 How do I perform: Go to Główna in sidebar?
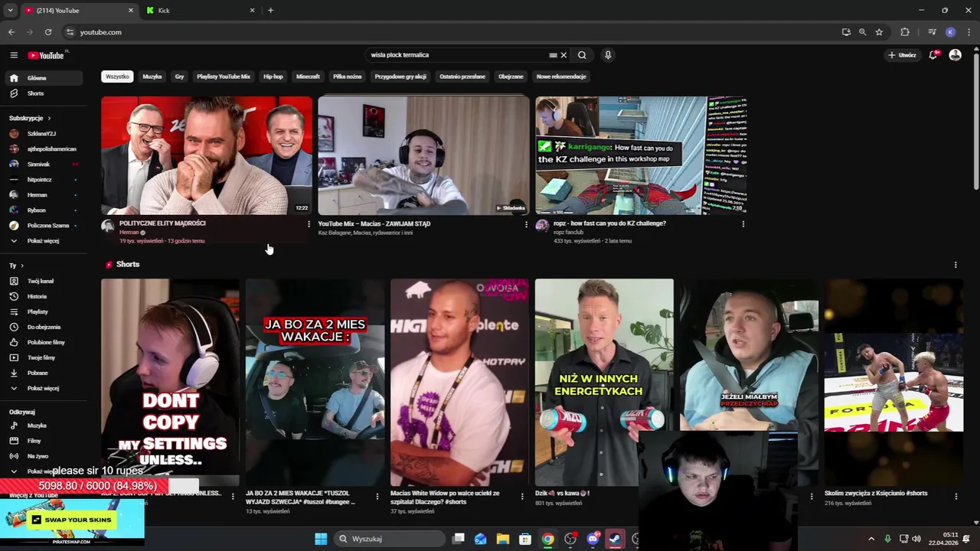point(44,78)
